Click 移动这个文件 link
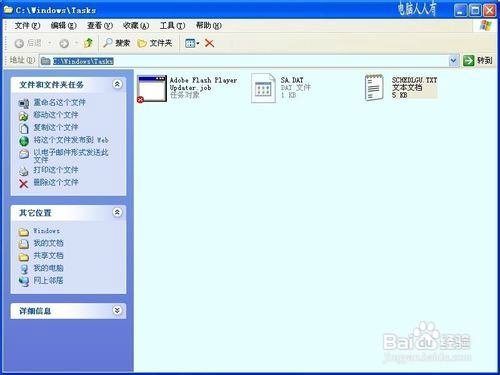500x375 pixels. (x=56, y=115)
